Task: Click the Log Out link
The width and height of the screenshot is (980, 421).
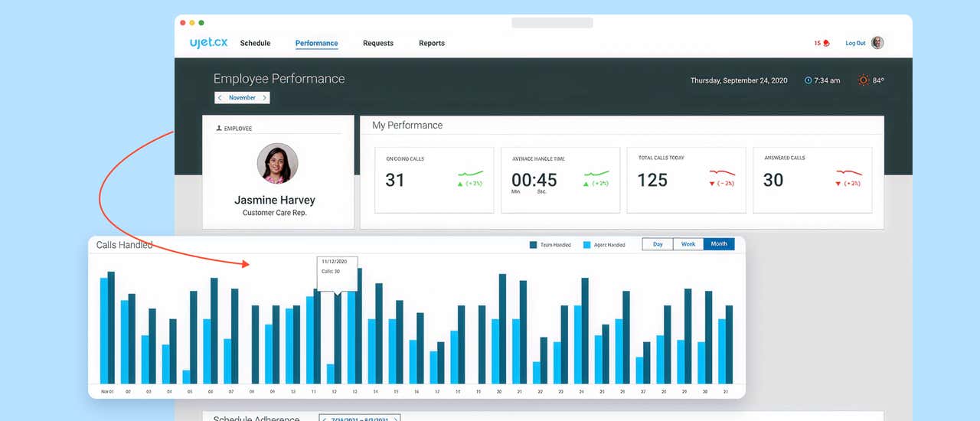Action: point(855,44)
